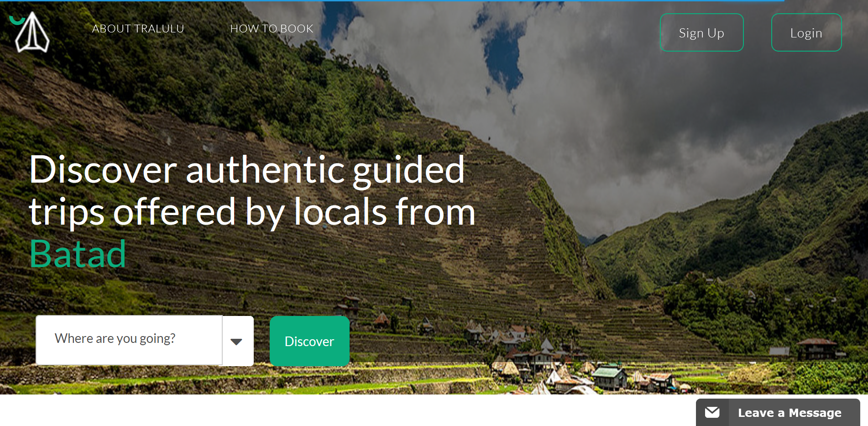Click the 'Leave a Message' text label
Screen dimensions: 868x426
tap(790, 413)
